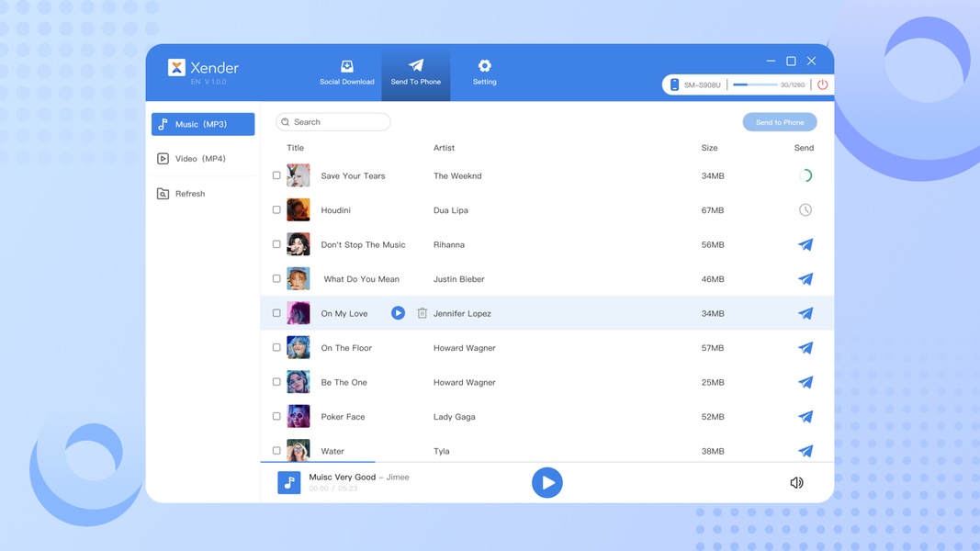
Task: Click the Artist column header
Action: [444, 148]
